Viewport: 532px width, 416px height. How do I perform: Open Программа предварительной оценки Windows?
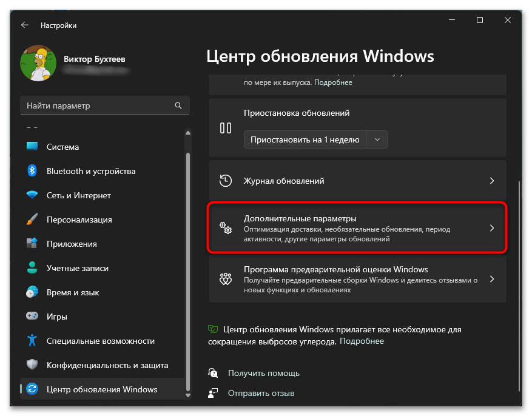click(x=357, y=279)
